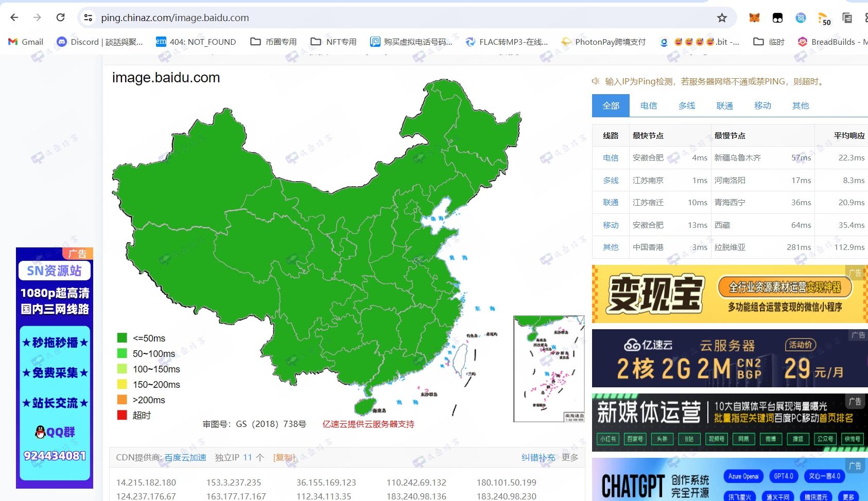
Task: Open Gmail bookmark
Action: 26,42
